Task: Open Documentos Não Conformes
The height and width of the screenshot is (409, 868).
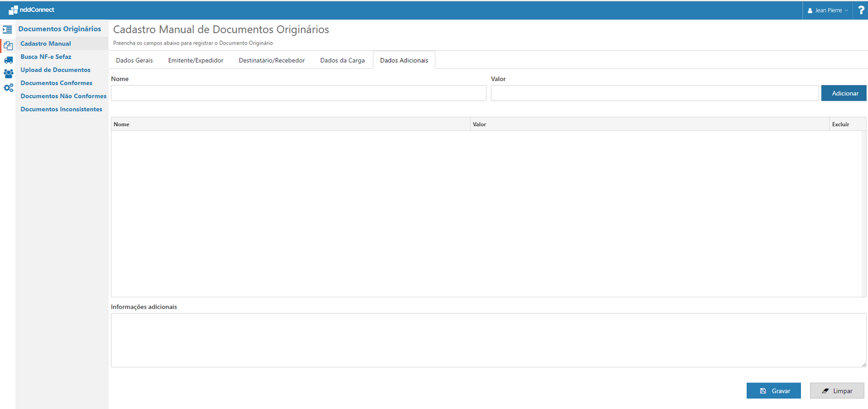Action: coord(63,95)
